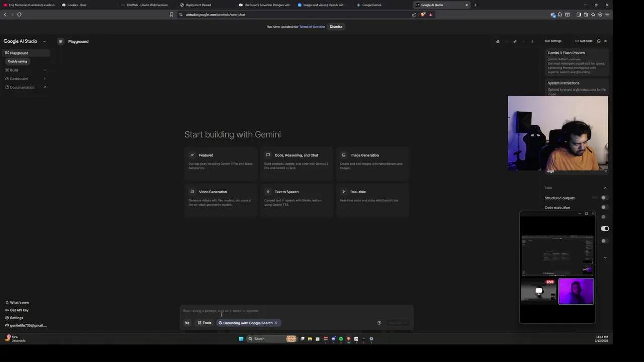Open the Gemini 3 Flash Preview model selector

577,62
